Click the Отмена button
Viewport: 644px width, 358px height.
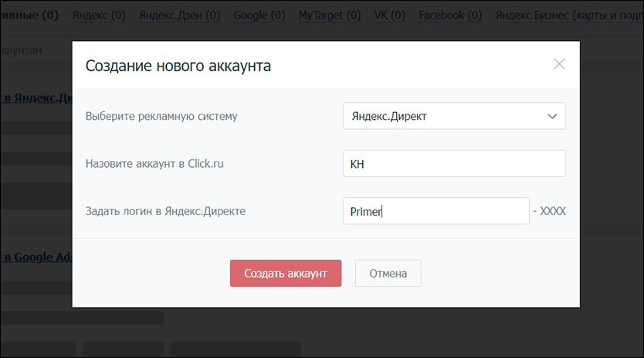coord(388,273)
